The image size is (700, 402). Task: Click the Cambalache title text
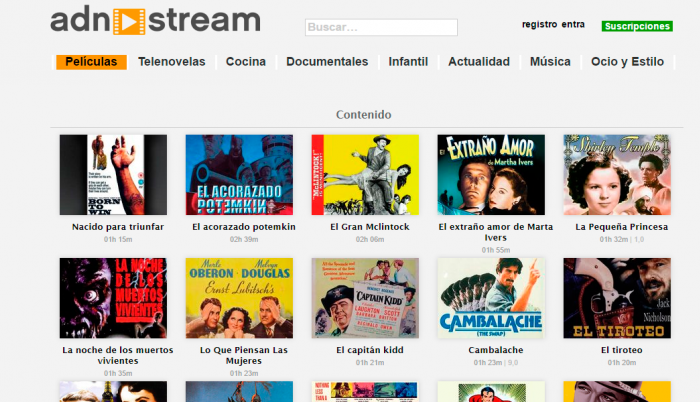496,350
